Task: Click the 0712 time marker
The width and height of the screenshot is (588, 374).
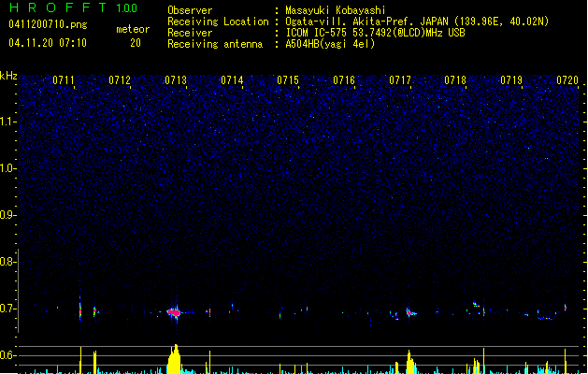Action: point(120,80)
